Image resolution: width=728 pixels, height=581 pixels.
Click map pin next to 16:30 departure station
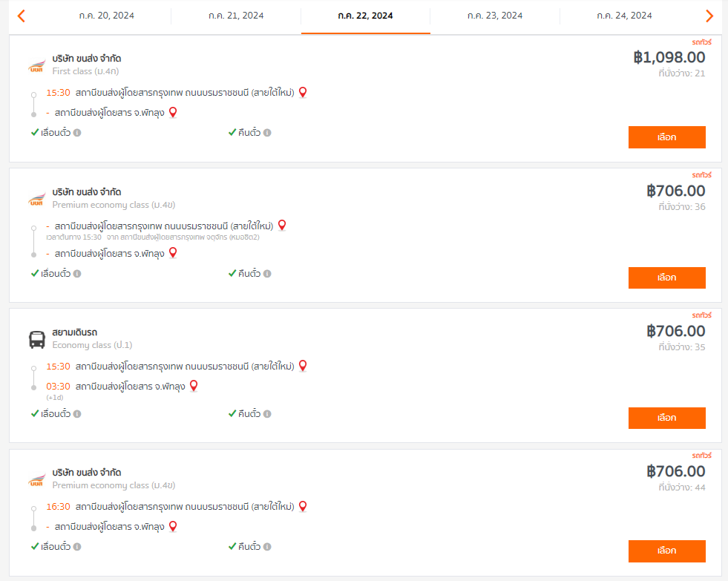click(x=303, y=506)
